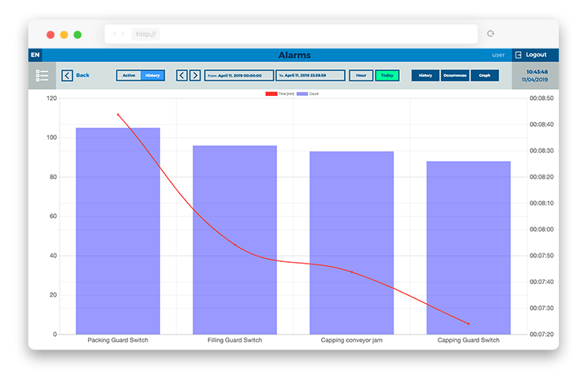The image size is (588, 388).
Task: Switch to History alarms toggle
Action: (153, 76)
